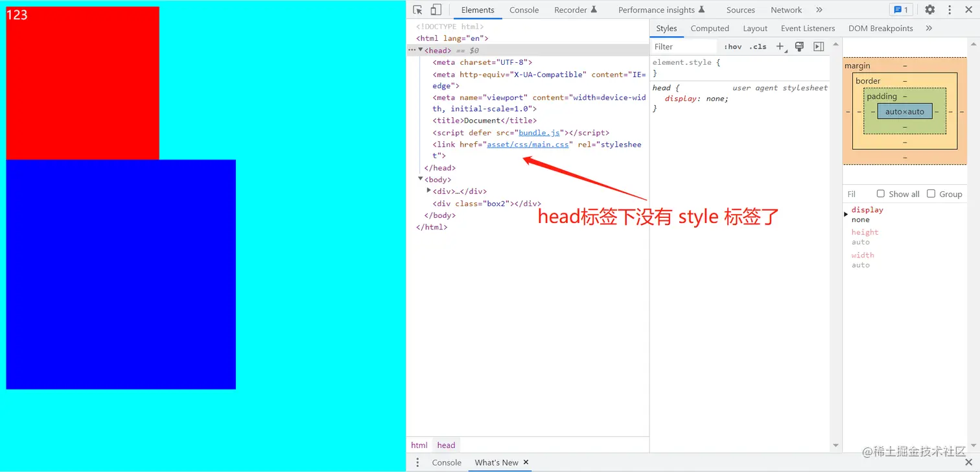This screenshot has height=472, width=980.
Task: Click the element.style rule
Action: coord(686,62)
